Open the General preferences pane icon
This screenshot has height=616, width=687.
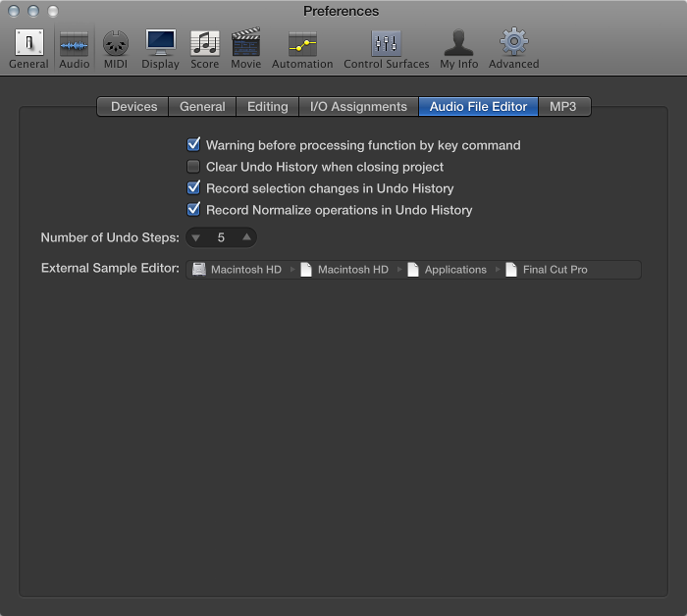[28, 43]
